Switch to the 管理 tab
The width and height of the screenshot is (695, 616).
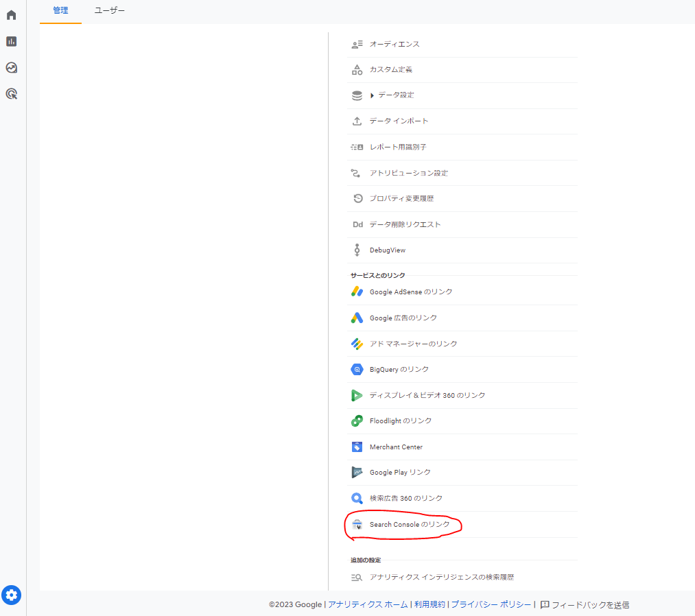pyautogui.click(x=61, y=10)
